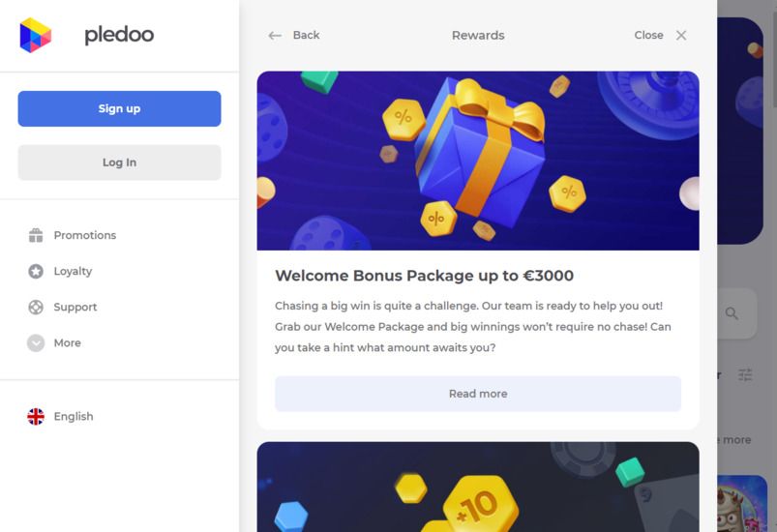Click the Pledoo cube logo icon

(35, 35)
